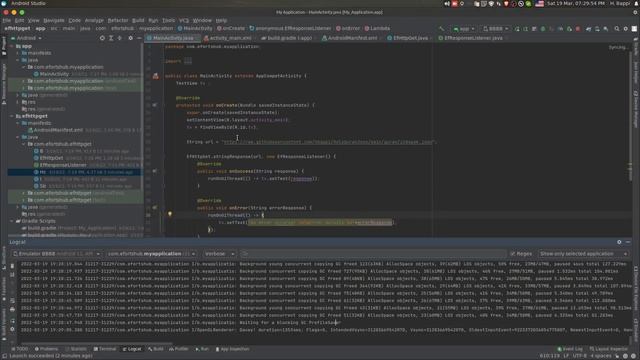Click the system clock in top bar
The height and width of the screenshot is (360, 640).
coord(576,3)
